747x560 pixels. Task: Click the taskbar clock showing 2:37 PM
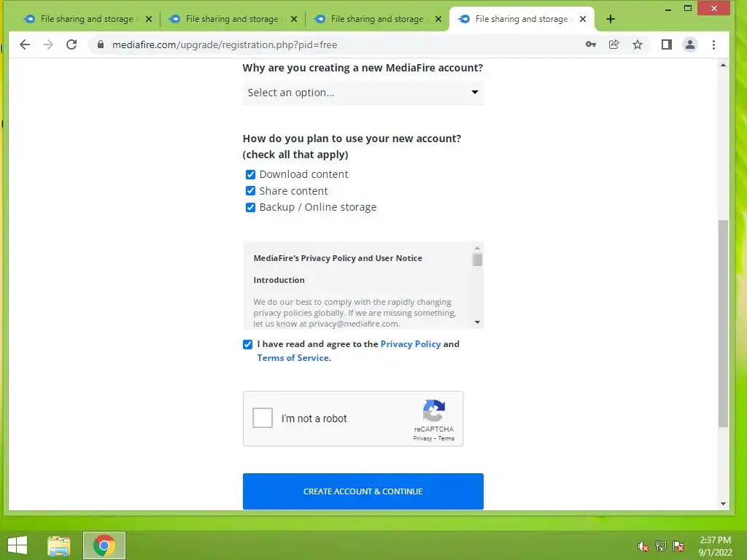point(715,546)
